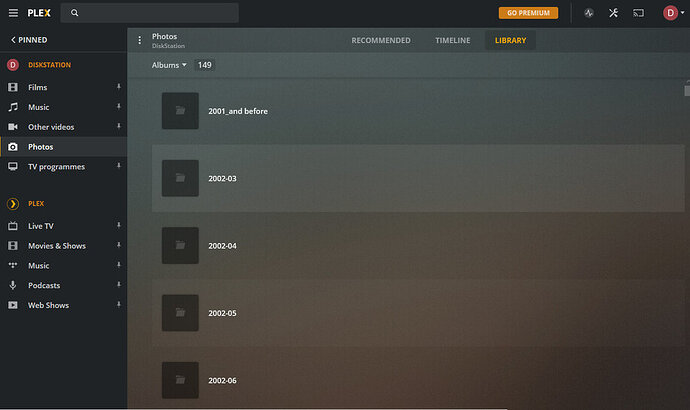Switch to the Timeline tab
690x410 pixels.
coord(453,40)
